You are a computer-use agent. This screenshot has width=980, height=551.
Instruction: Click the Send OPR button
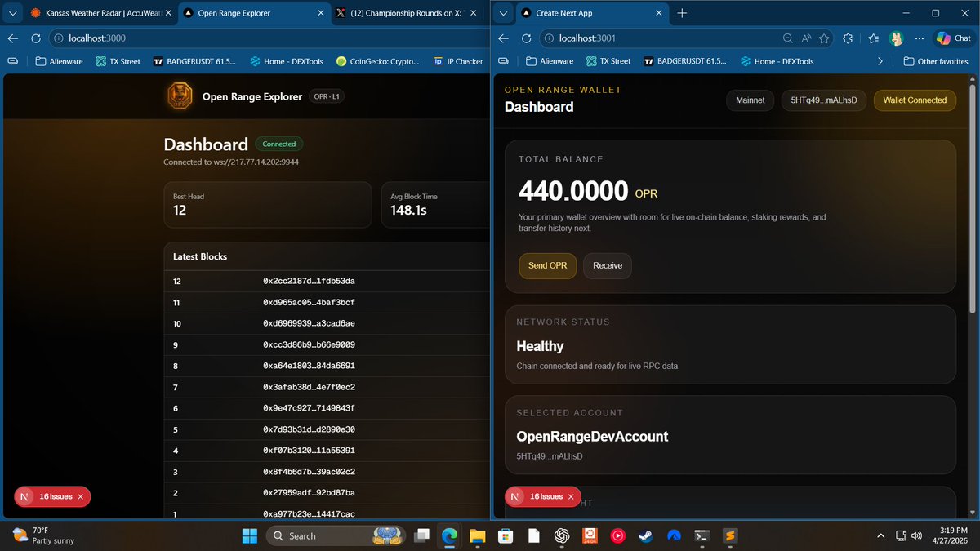click(548, 265)
